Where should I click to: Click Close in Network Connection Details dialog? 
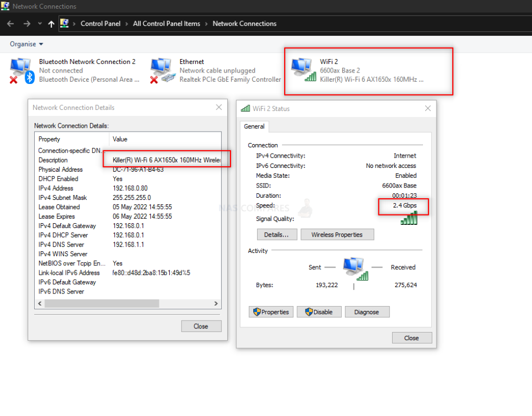201,326
